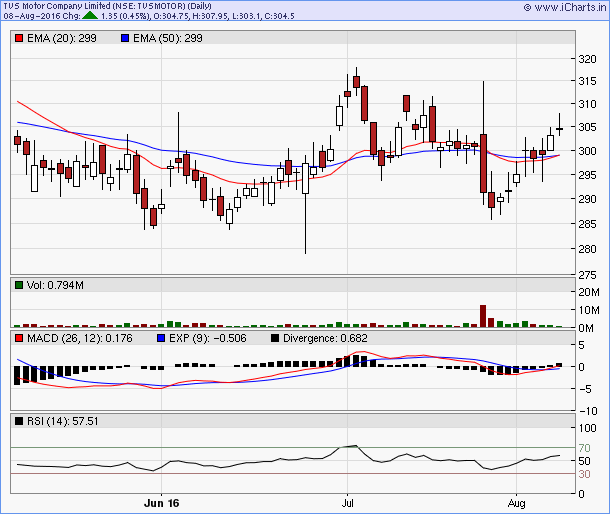The width and height of the screenshot is (610, 514).
Task: Click the MACD -10 axis label
Action: [x=588, y=411]
